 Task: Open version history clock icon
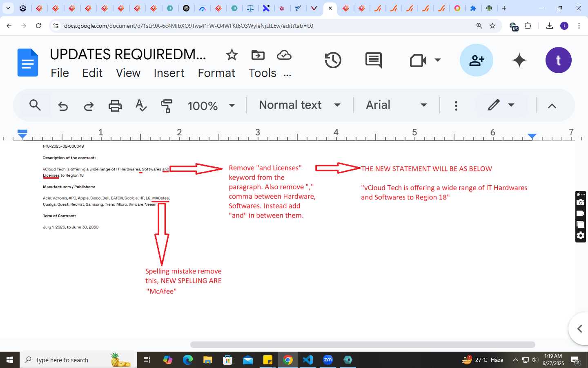(333, 60)
